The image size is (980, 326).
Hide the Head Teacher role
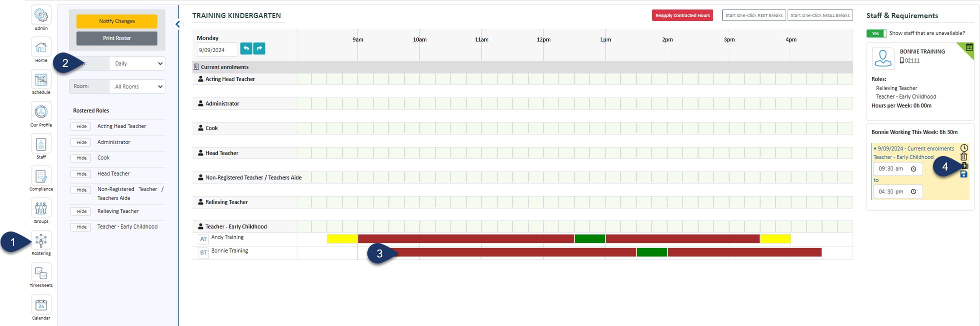(82, 174)
